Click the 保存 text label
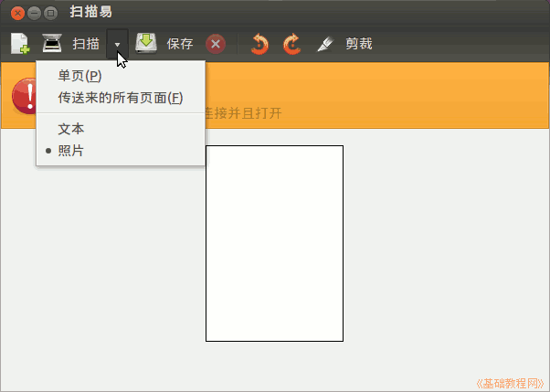This screenshot has width=550, height=392. click(180, 44)
